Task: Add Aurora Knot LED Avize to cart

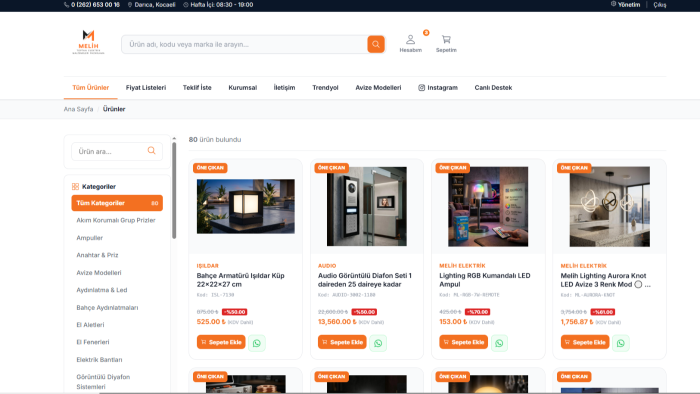Action: pyautogui.click(x=585, y=342)
